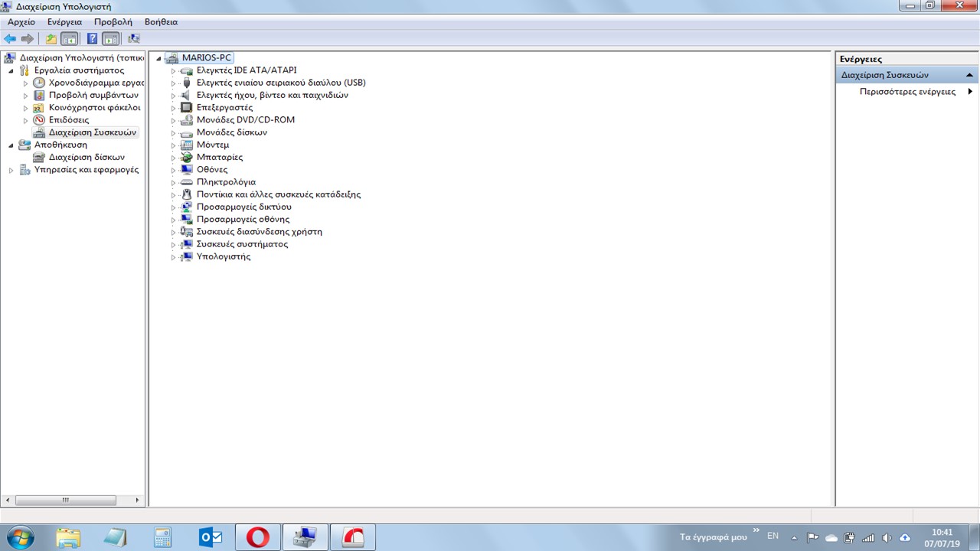Select the Αποθήκευση label in left tree
This screenshot has height=551, width=980.
(60, 145)
